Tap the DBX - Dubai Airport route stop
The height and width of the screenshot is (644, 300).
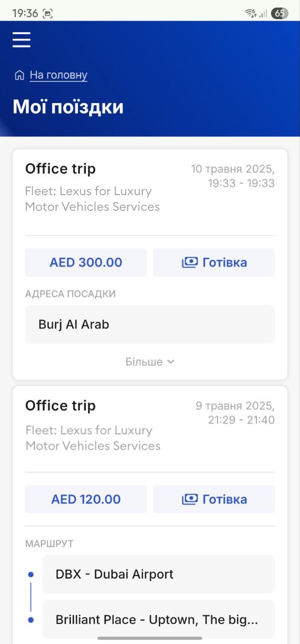point(158,574)
